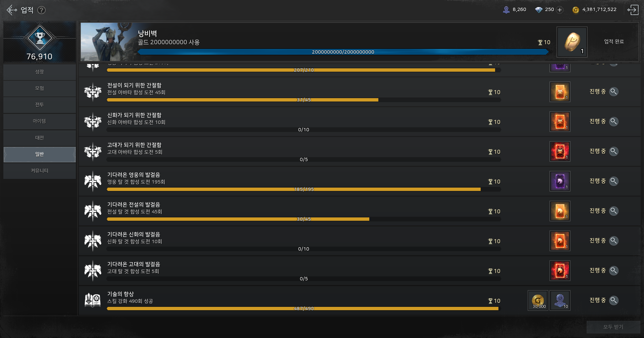
Task: Click the plus icon next to 250 diamonds
Action: 559,10
